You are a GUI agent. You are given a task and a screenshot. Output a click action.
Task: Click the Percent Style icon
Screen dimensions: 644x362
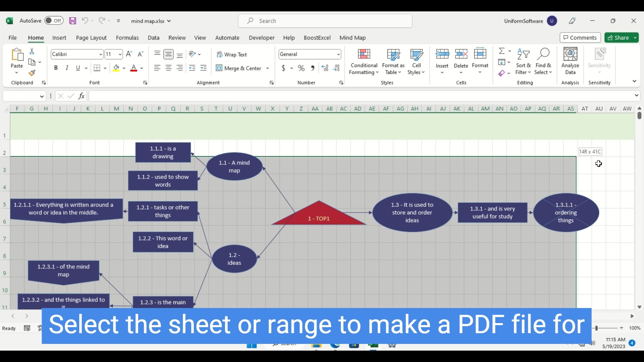(x=301, y=68)
